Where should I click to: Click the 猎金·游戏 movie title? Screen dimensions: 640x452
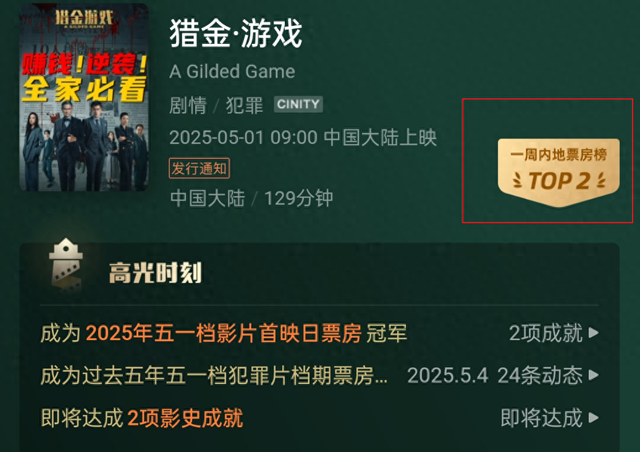tap(236, 33)
